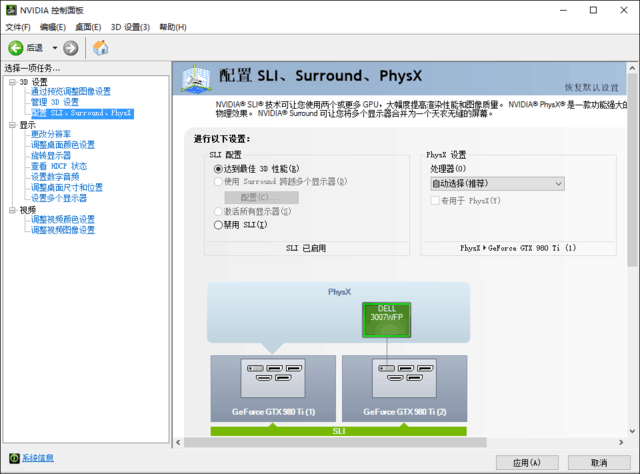Open 调整桌面颜色设置 tree item

63,145
